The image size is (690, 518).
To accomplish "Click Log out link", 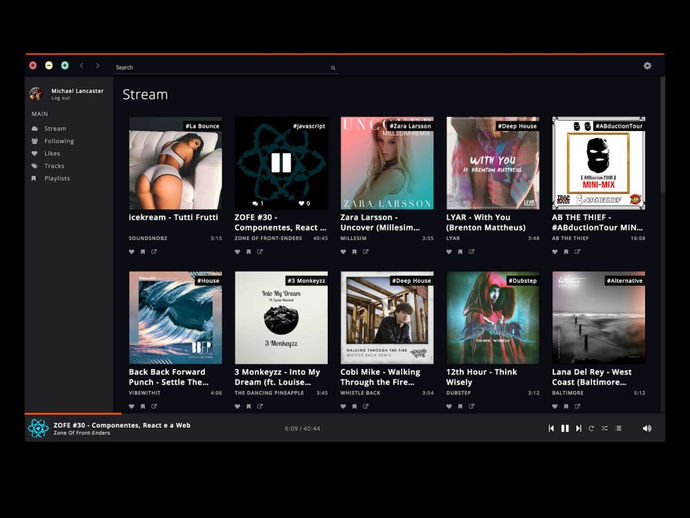I will [61, 98].
